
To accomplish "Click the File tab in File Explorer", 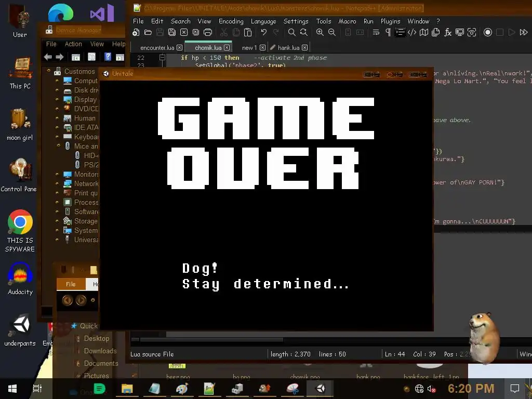I will click(71, 284).
